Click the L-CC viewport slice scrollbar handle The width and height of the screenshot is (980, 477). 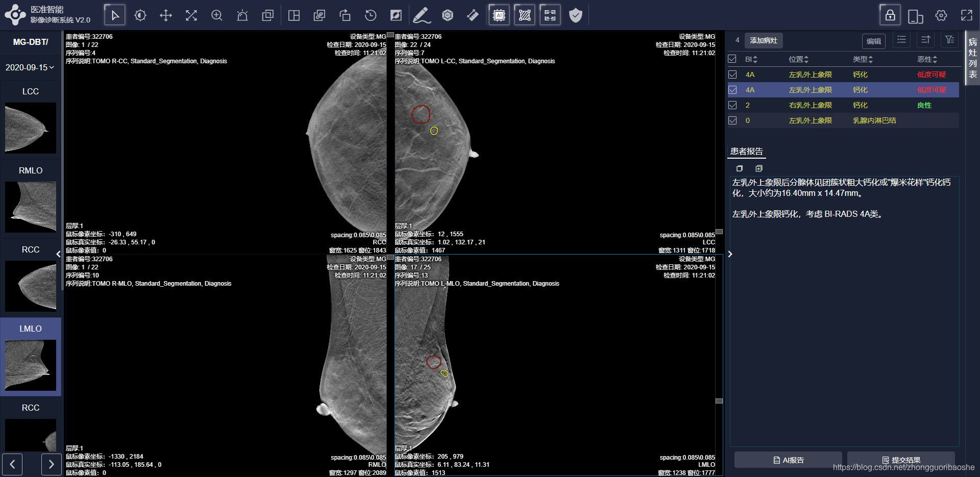(x=719, y=232)
